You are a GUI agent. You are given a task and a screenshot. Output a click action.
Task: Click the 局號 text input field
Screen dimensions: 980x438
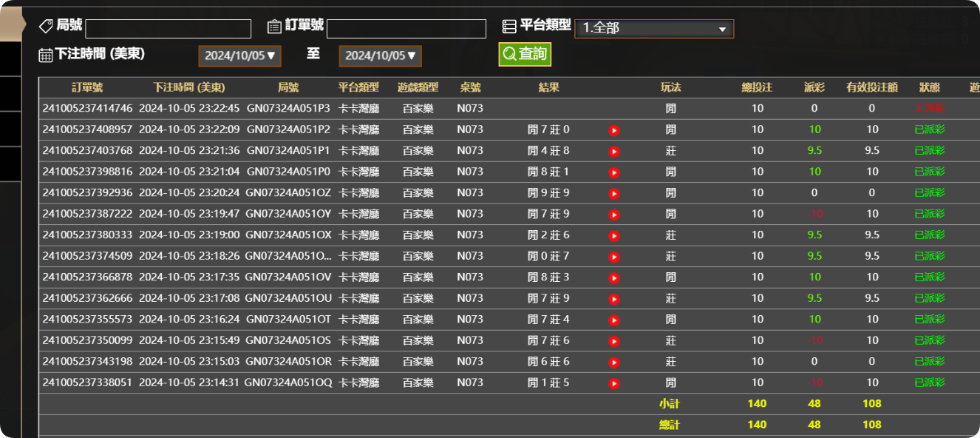pyautogui.click(x=167, y=28)
